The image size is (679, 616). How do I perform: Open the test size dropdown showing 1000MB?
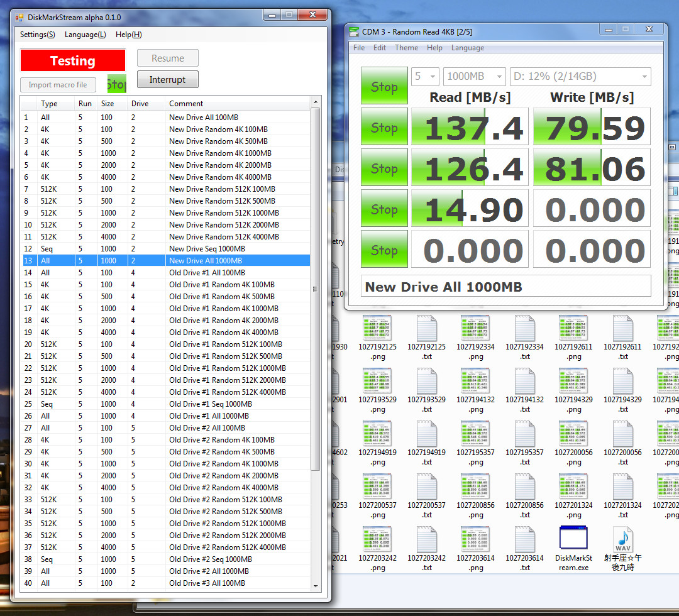click(475, 77)
